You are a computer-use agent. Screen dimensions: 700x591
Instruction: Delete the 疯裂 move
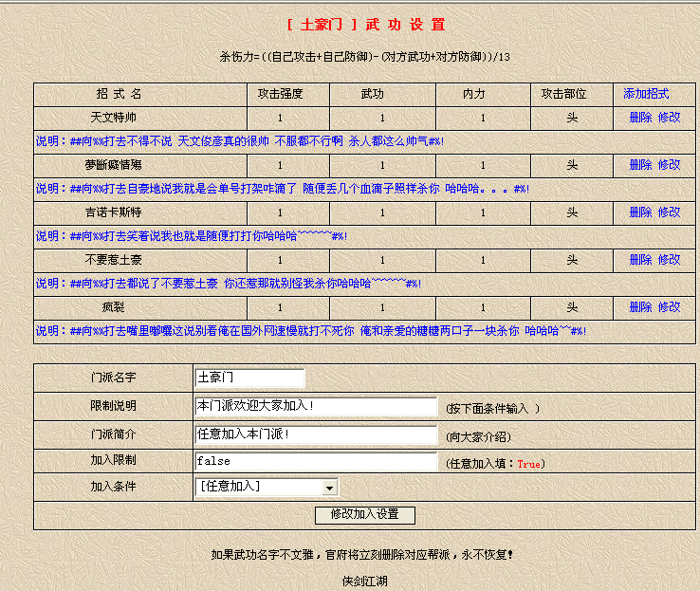[x=640, y=307]
